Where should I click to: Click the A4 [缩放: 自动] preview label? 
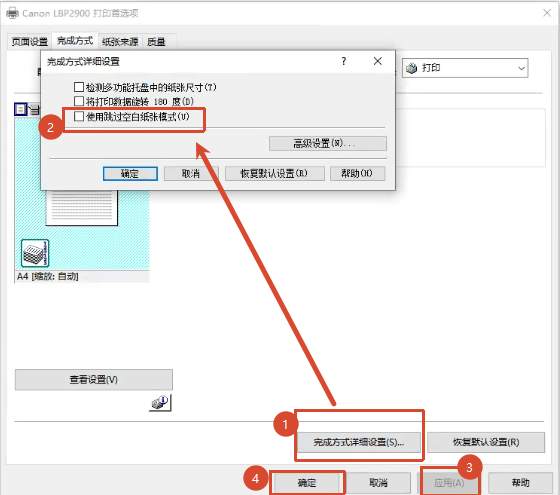[x=48, y=276]
